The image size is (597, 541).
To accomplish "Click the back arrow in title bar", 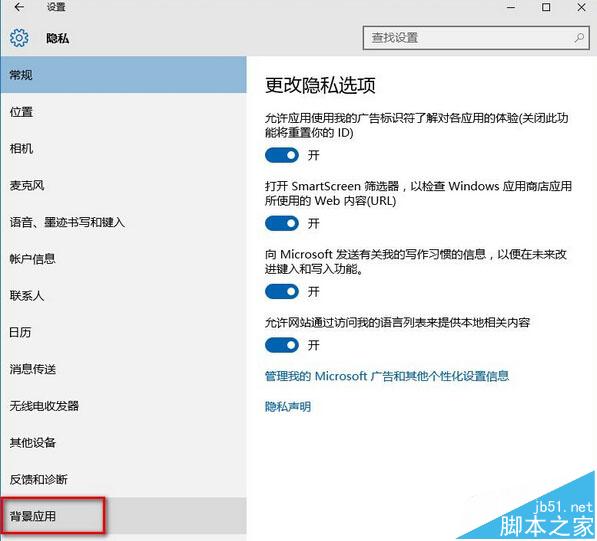I will pyautogui.click(x=19, y=7).
